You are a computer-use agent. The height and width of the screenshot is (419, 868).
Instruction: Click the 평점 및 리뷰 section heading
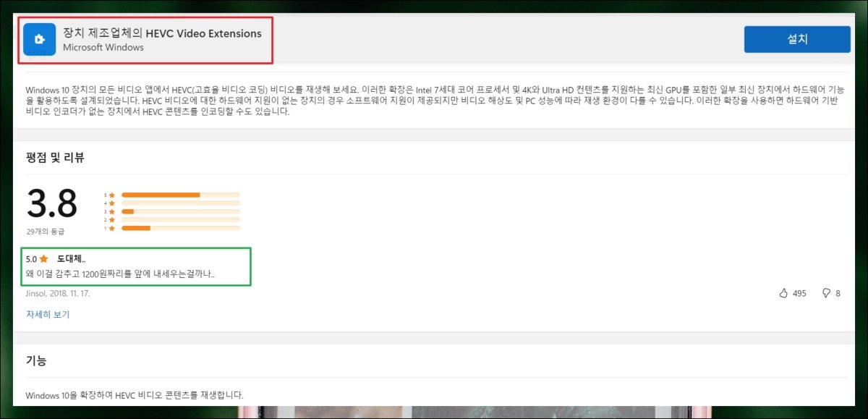tap(55, 157)
